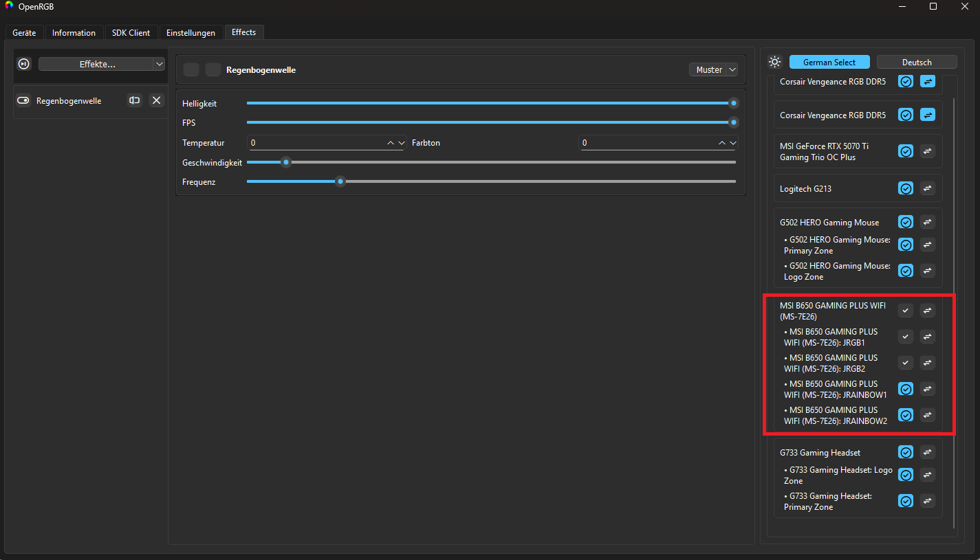
Task: Click reverse icon for G502 Primary Zone
Action: (928, 245)
